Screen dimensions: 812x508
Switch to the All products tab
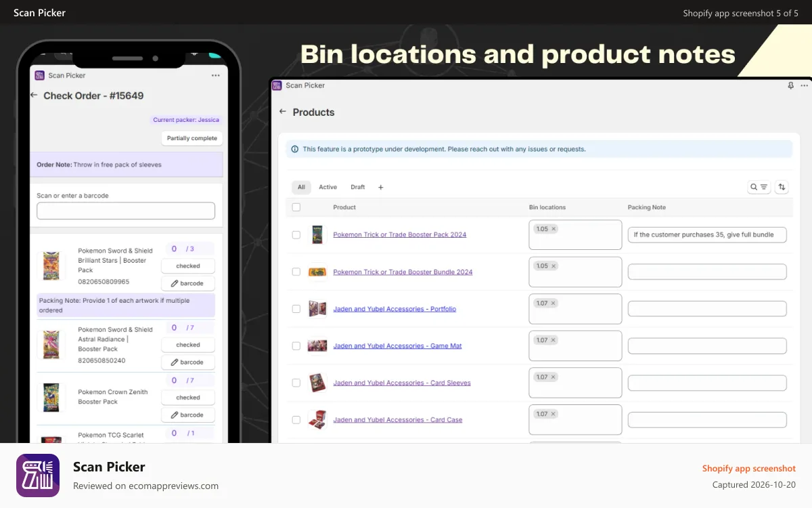pos(301,187)
